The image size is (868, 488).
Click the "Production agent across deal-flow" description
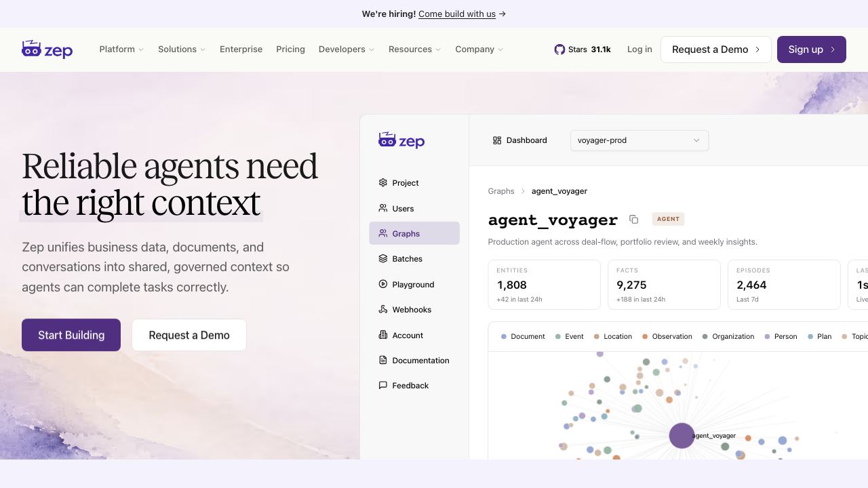pos(623,242)
